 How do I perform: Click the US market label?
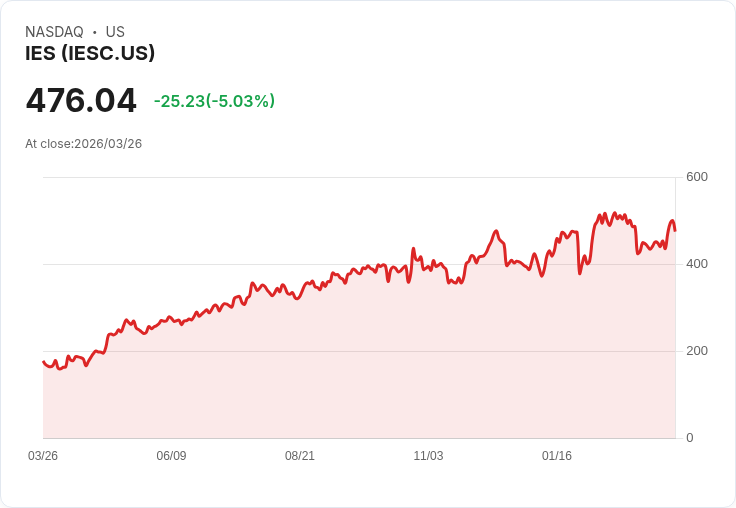[115, 32]
